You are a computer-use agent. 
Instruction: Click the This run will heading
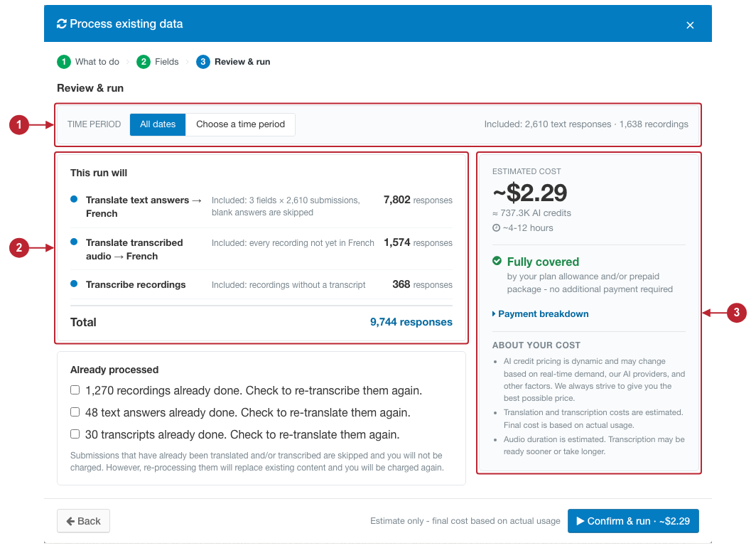(x=99, y=173)
